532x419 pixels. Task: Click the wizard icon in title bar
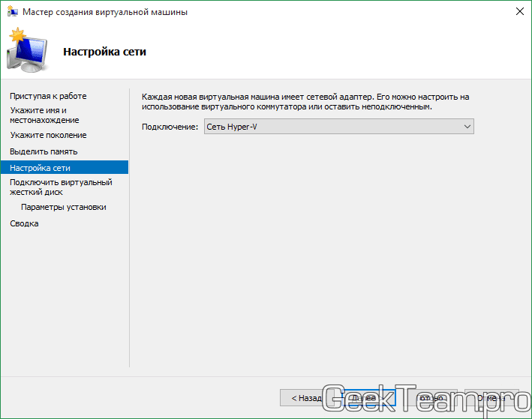(11, 12)
